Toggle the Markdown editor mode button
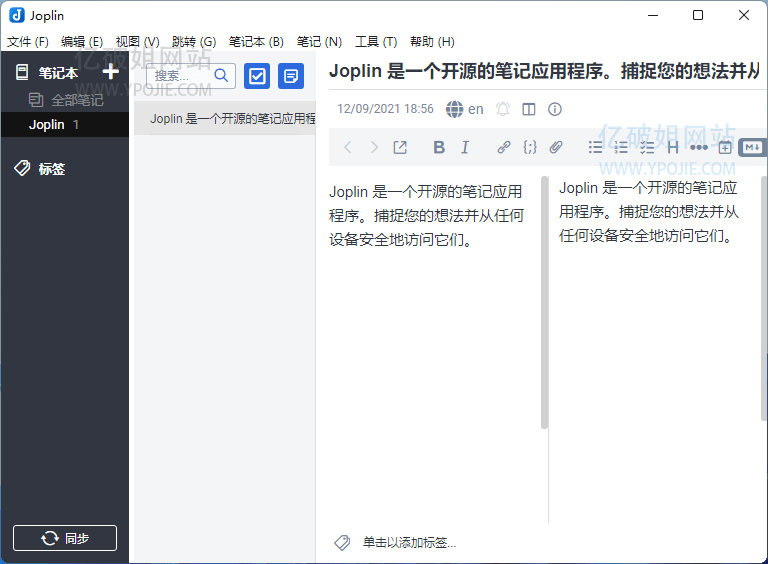Viewport: 768px width, 564px height. 752,147
